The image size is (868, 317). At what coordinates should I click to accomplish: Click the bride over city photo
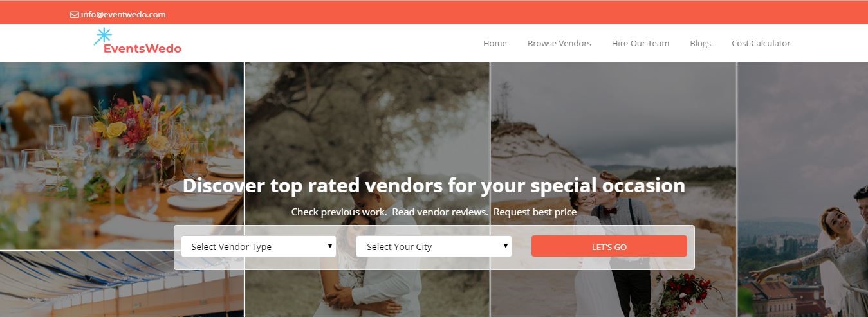click(x=803, y=190)
